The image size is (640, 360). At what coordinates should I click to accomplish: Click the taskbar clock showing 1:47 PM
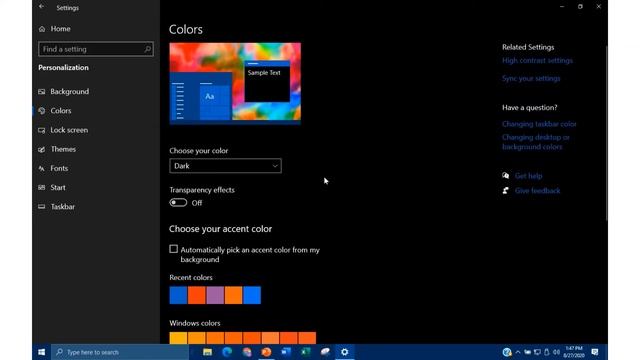point(573,352)
